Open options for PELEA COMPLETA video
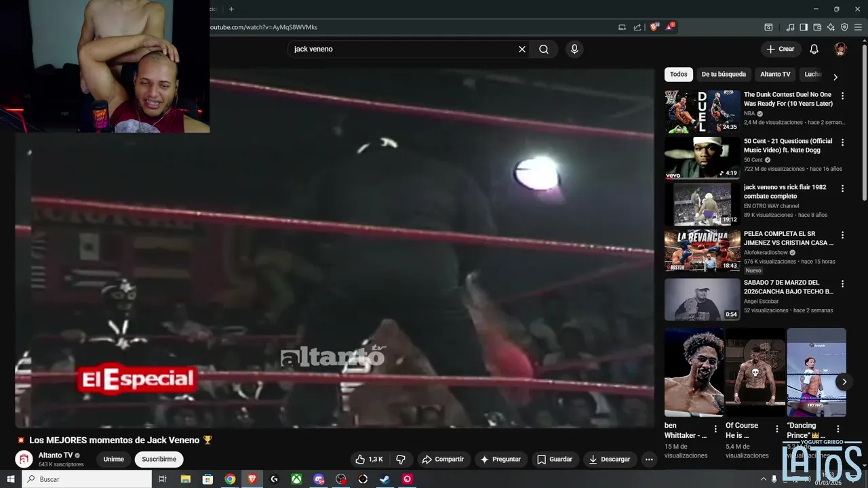This screenshot has width=868, height=488. pos(843,235)
